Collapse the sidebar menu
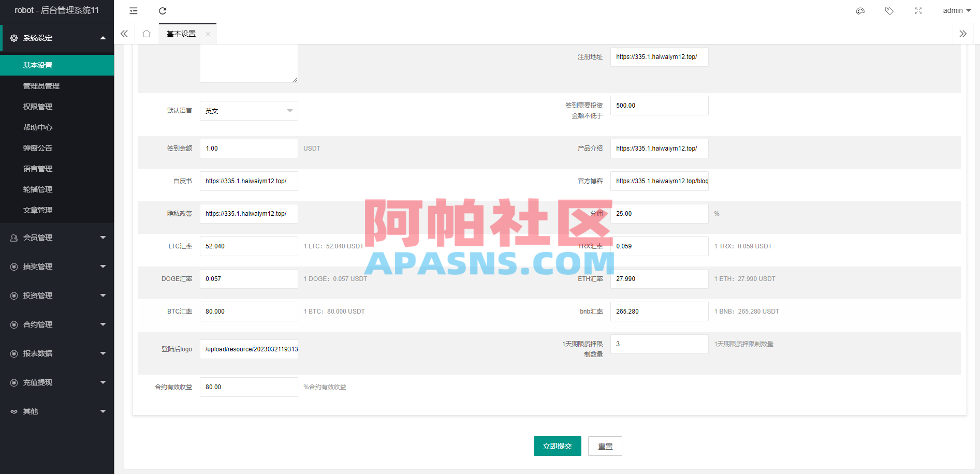The image size is (980, 474). 133,10
